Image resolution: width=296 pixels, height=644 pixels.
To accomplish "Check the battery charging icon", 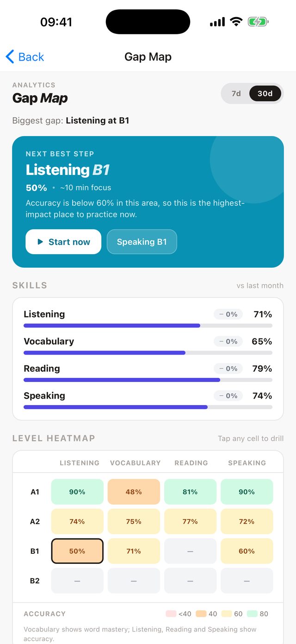I will pos(258,22).
